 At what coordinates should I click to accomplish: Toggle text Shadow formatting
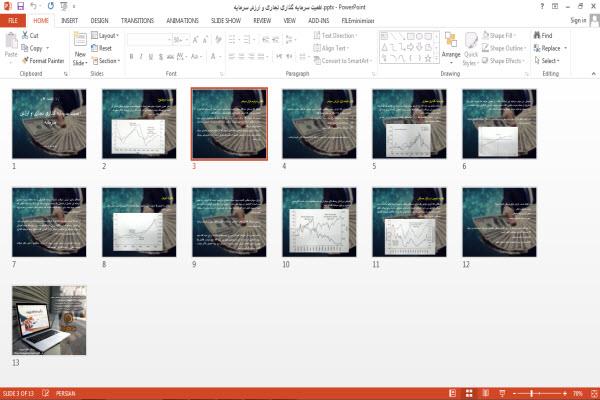coord(161,57)
